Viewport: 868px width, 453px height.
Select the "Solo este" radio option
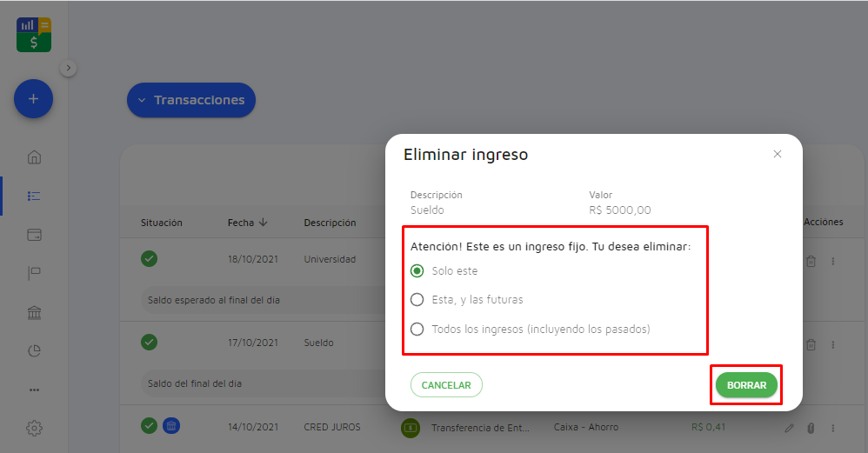point(417,270)
